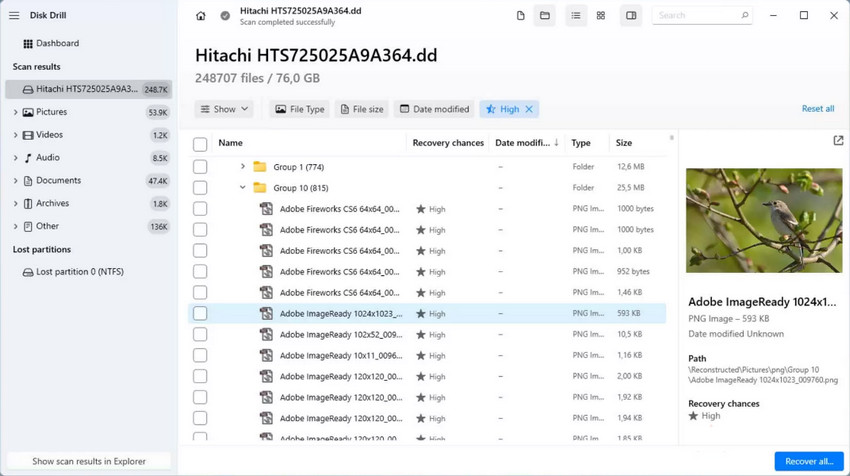Collapse Group 10 (815) folder

(243, 188)
